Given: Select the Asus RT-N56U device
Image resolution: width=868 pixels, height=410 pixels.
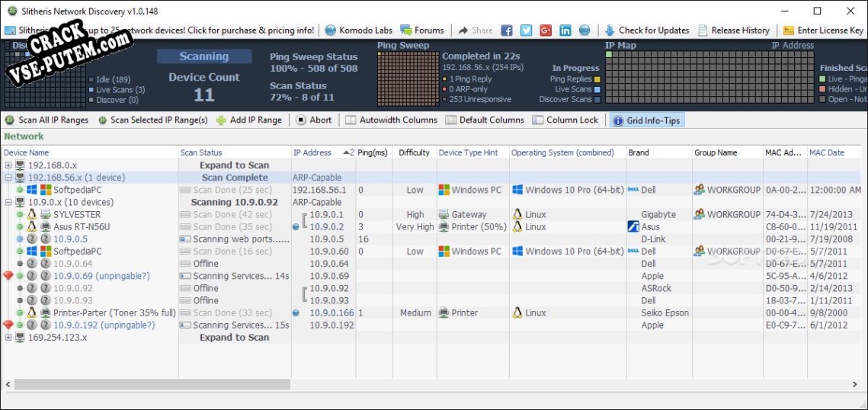Looking at the screenshot, I should [82, 227].
